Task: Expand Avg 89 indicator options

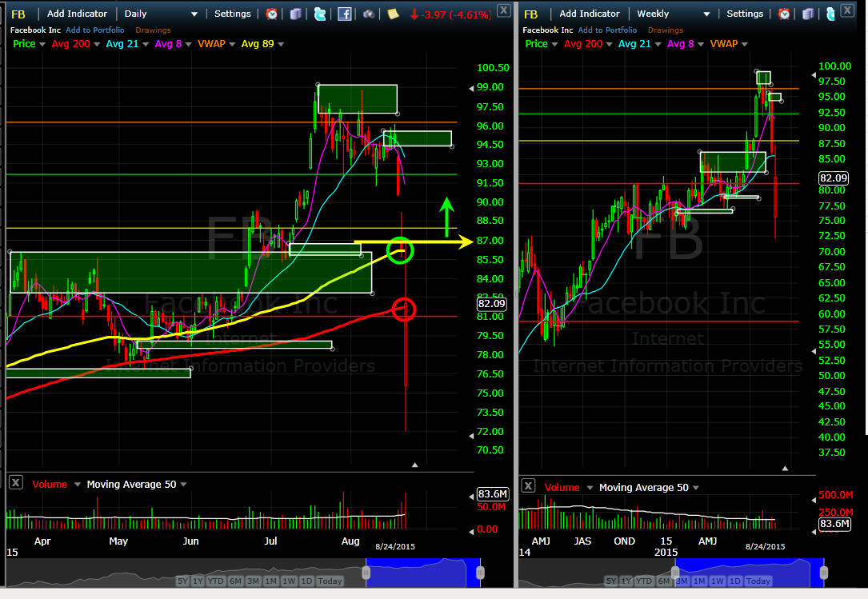Action: 281,44
